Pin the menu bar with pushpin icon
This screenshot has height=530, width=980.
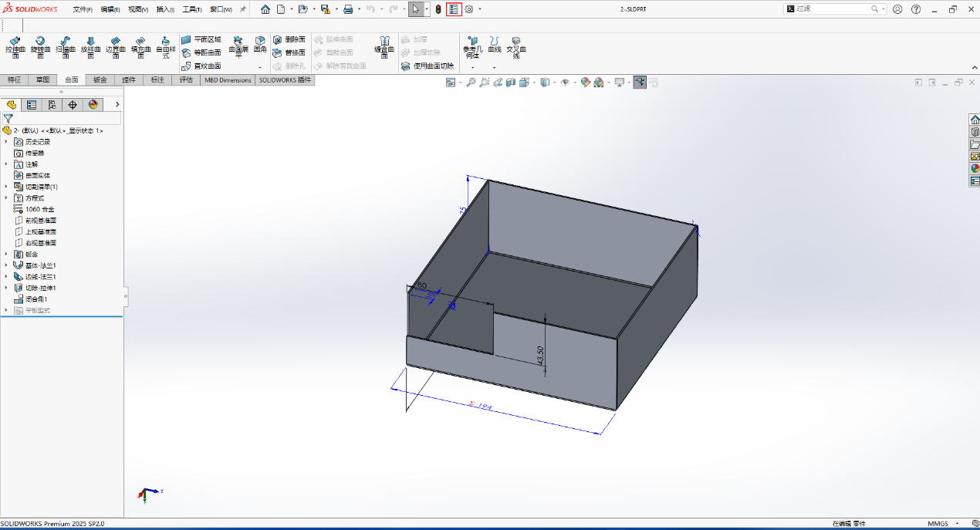click(242, 9)
